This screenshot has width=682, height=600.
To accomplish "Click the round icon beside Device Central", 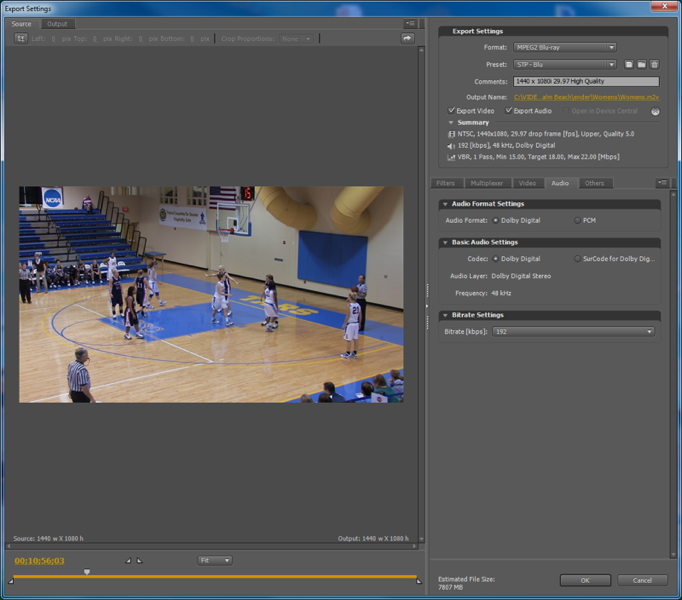I will point(655,111).
